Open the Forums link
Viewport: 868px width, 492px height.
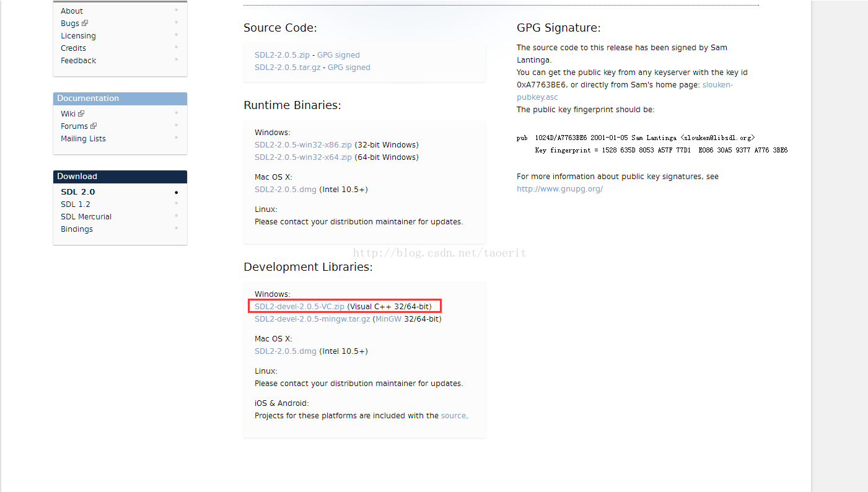click(74, 126)
